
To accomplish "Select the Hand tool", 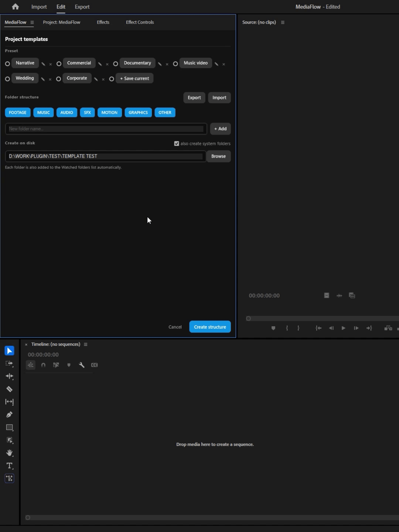I will [x=10, y=453].
